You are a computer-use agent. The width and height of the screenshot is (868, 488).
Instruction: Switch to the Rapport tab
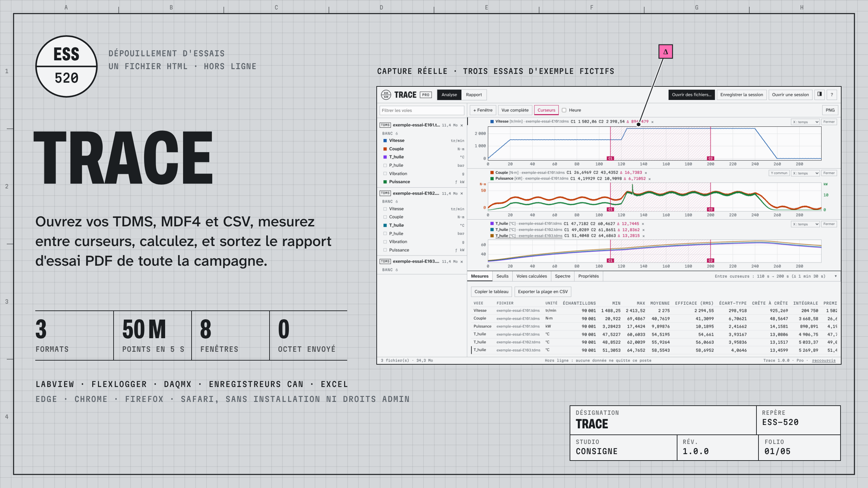[x=474, y=95]
